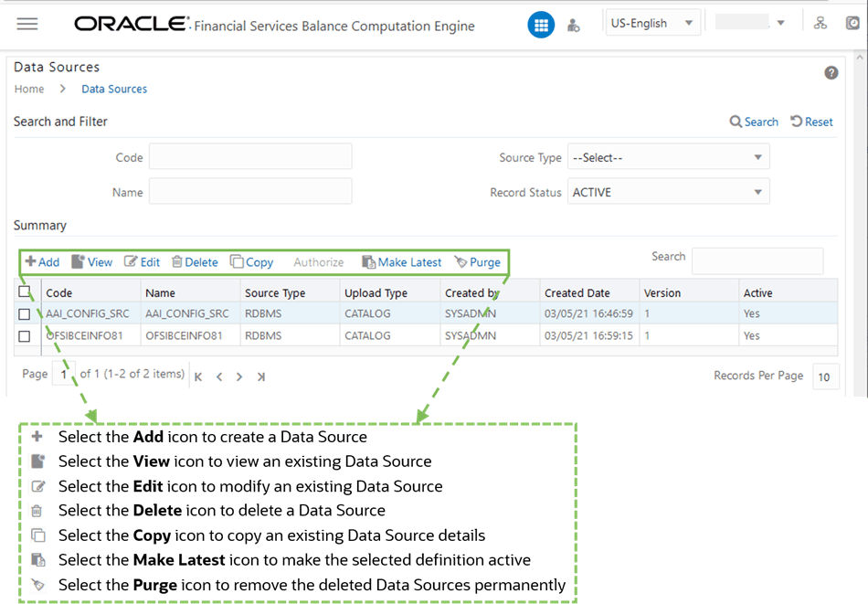Click the Reset filter link

click(x=811, y=122)
